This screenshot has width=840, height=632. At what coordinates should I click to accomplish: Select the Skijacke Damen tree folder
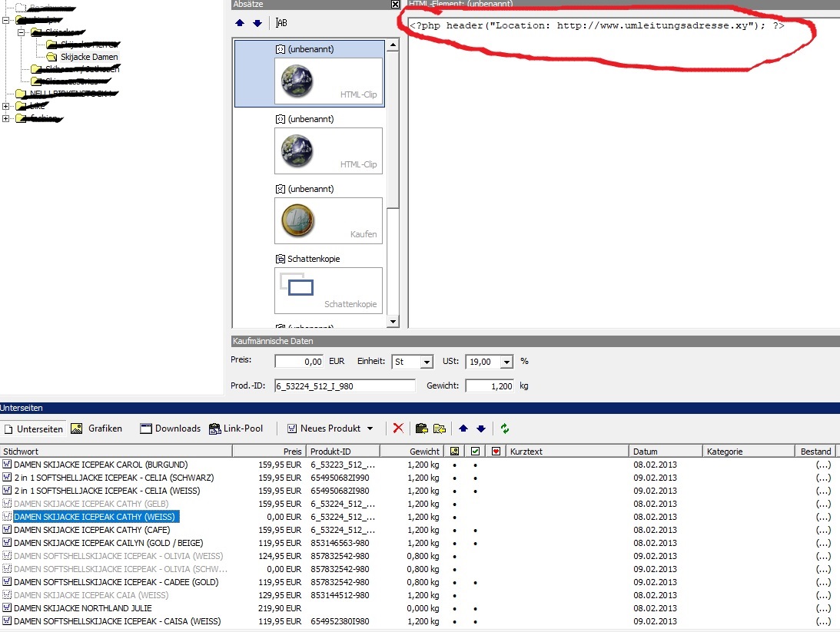click(x=88, y=57)
